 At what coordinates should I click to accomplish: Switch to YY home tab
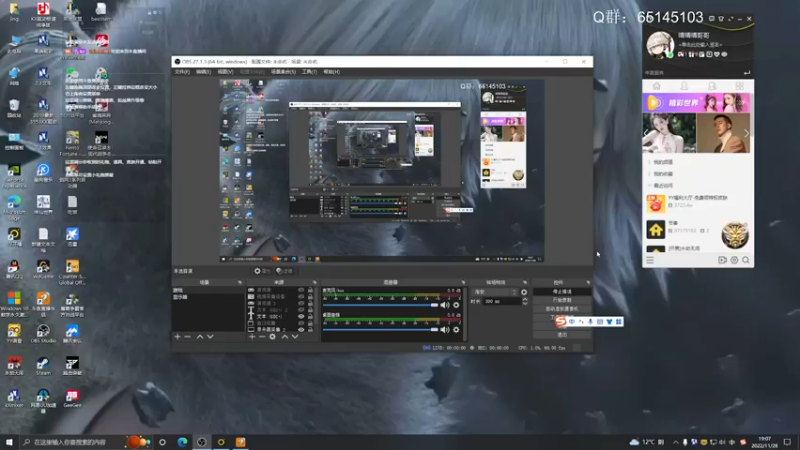click(657, 86)
